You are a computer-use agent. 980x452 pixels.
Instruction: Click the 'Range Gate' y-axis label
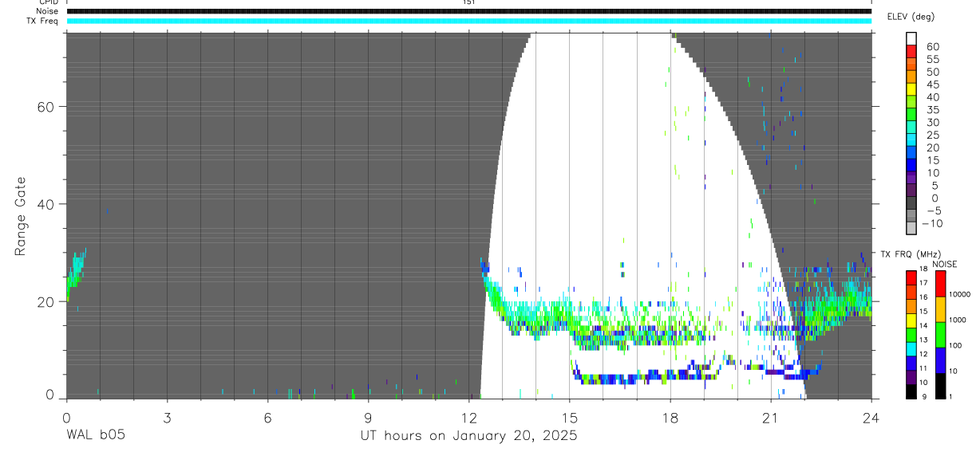point(21,216)
